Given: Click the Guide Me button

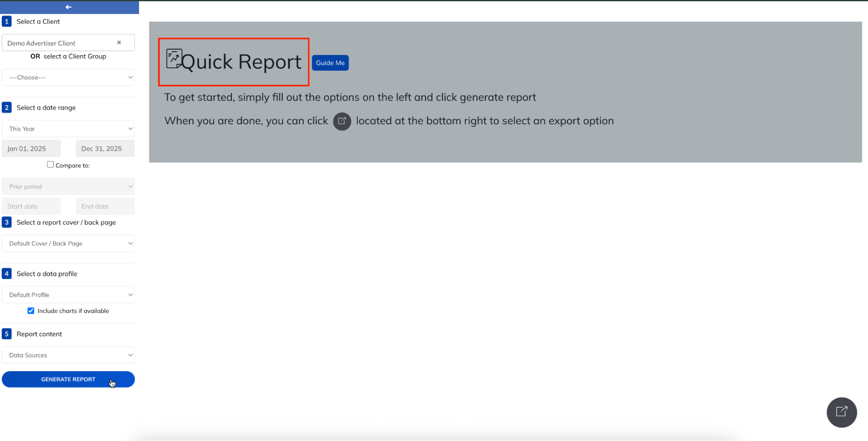Looking at the screenshot, I should point(330,63).
